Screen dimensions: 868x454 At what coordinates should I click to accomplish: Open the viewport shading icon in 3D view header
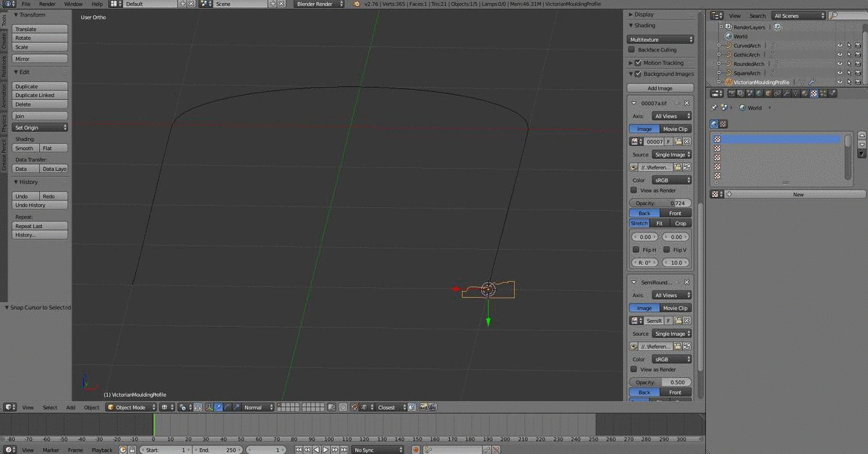click(x=182, y=407)
